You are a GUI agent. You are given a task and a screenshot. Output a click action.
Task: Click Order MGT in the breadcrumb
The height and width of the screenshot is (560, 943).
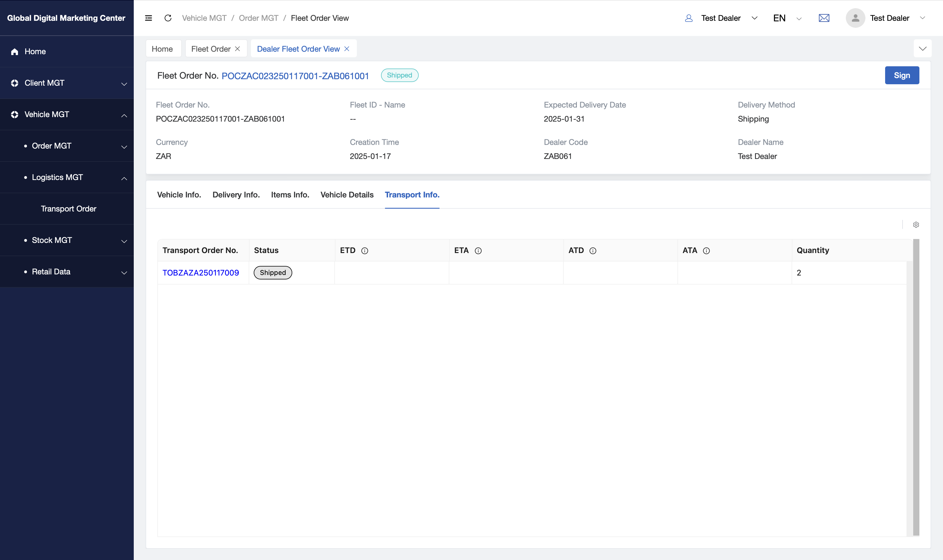259,18
